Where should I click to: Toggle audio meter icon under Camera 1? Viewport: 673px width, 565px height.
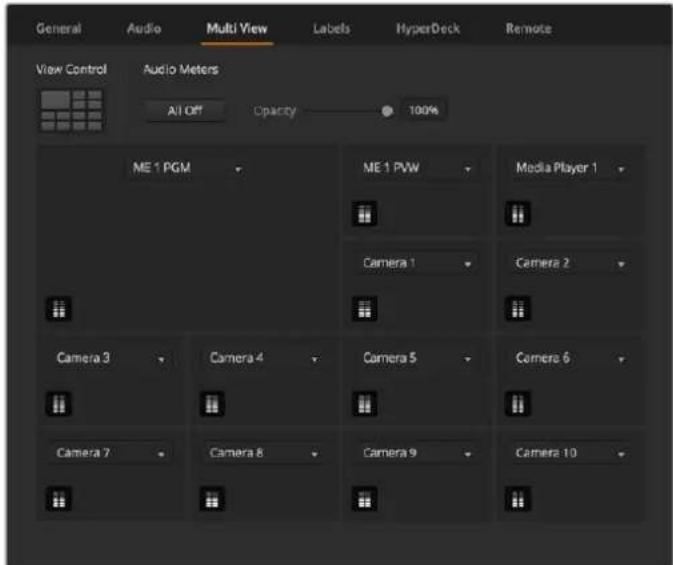tap(364, 308)
